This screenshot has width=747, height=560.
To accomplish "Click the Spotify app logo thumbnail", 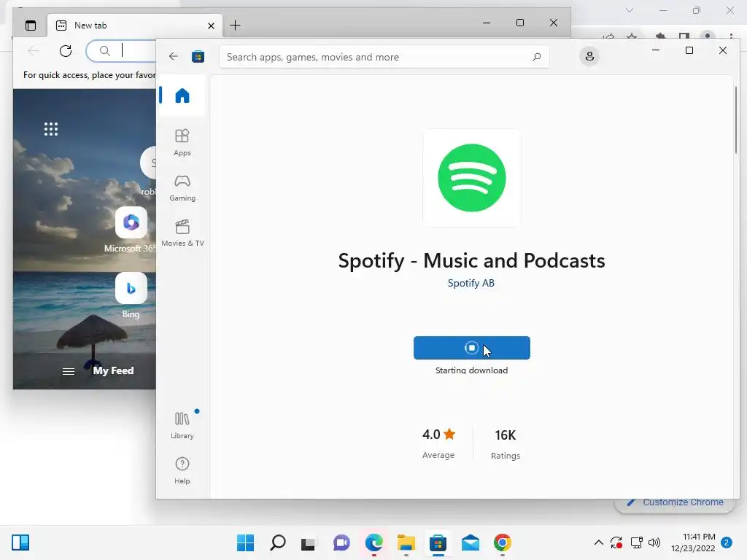I will pos(472,178).
